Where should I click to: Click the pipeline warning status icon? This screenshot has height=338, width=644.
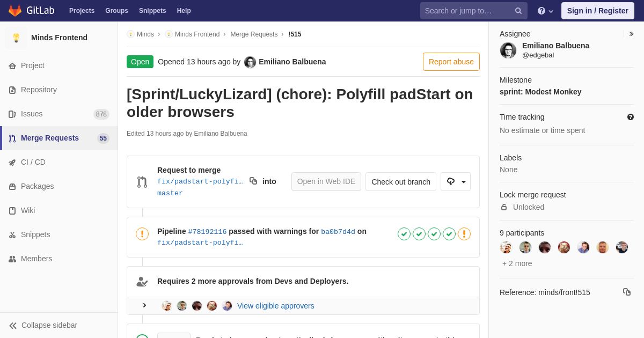click(142, 234)
